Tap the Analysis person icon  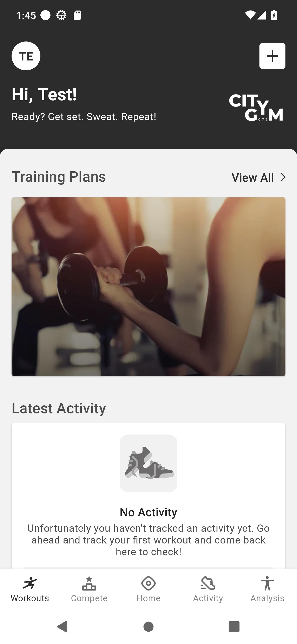pos(267,583)
